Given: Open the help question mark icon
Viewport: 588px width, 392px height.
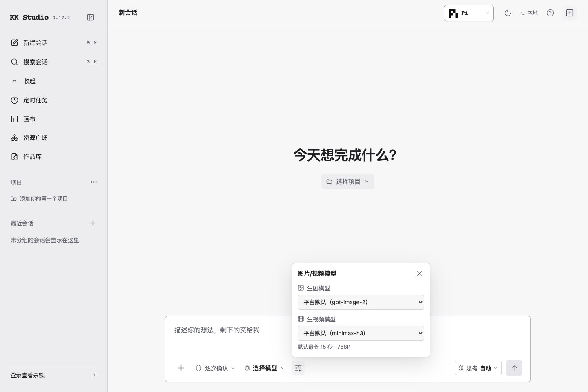Looking at the screenshot, I should 550,13.
